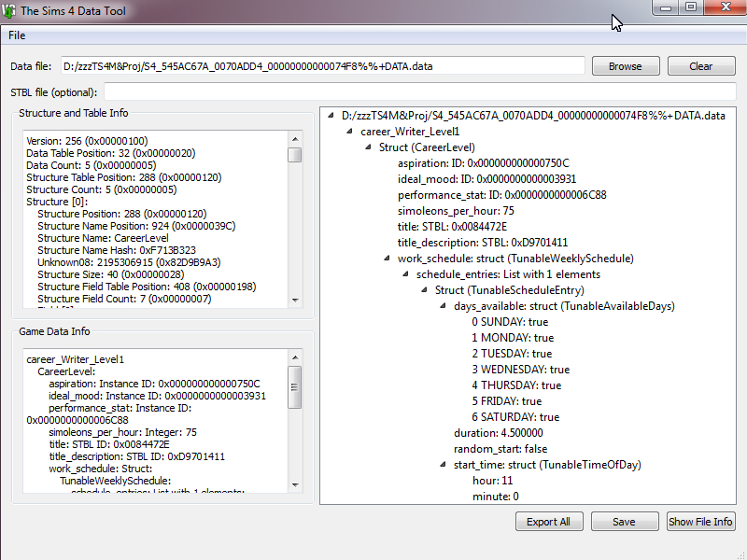This screenshot has width=747, height=560.
Task: Select the aspiration ID row in the tree
Action: tap(484, 162)
